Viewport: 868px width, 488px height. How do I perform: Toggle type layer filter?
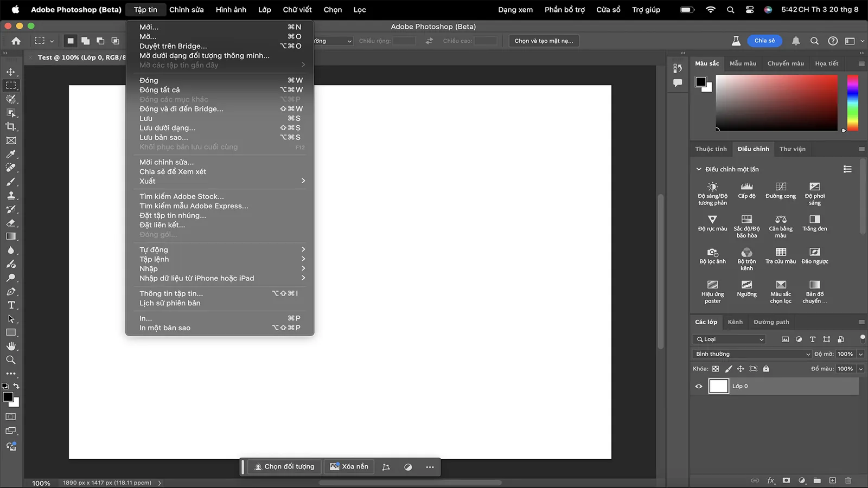click(813, 339)
